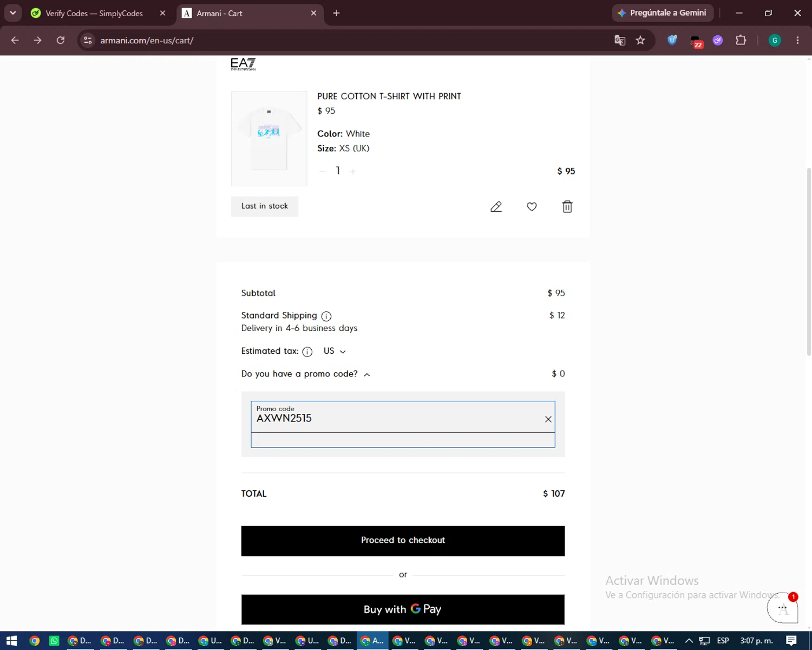Click the TOTAL amount $ 107

click(x=554, y=493)
